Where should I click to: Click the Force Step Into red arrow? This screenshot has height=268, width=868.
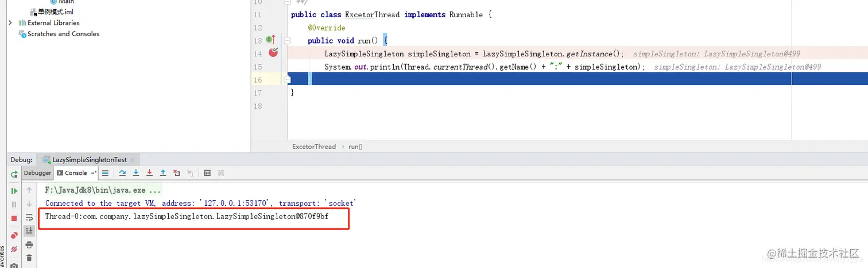pos(150,173)
